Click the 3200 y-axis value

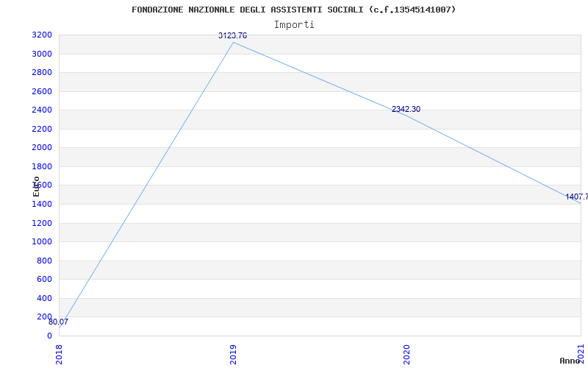[42, 35]
